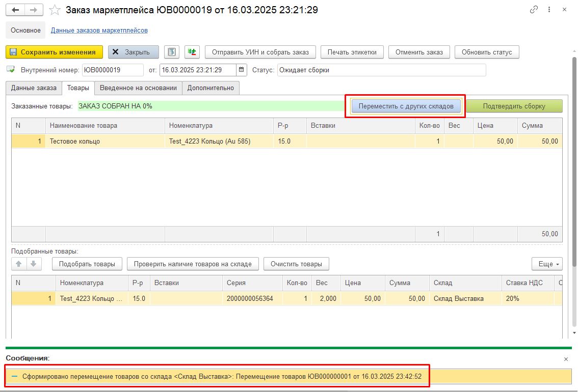Click Подобрать товары button
The image size is (578, 392).
(87, 264)
